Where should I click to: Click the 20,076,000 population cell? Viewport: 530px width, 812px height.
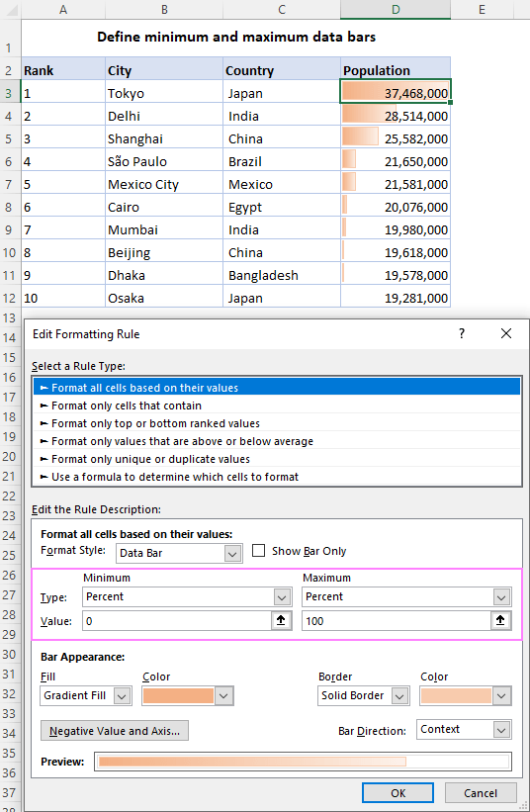click(x=396, y=207)
